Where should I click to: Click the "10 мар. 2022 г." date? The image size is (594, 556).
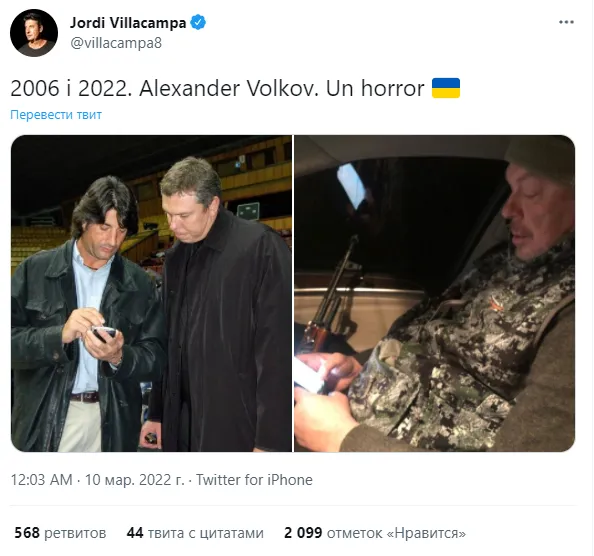tap(134, 480)
